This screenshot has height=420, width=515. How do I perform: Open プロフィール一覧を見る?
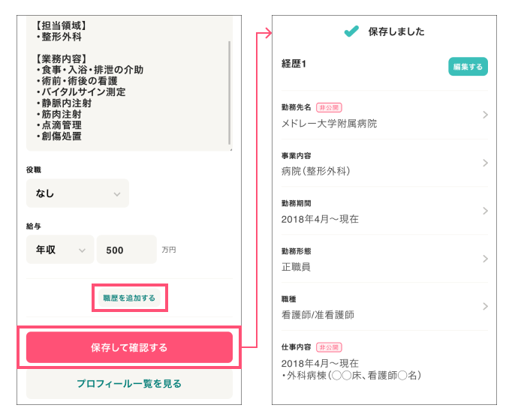(x=129, y=384)
